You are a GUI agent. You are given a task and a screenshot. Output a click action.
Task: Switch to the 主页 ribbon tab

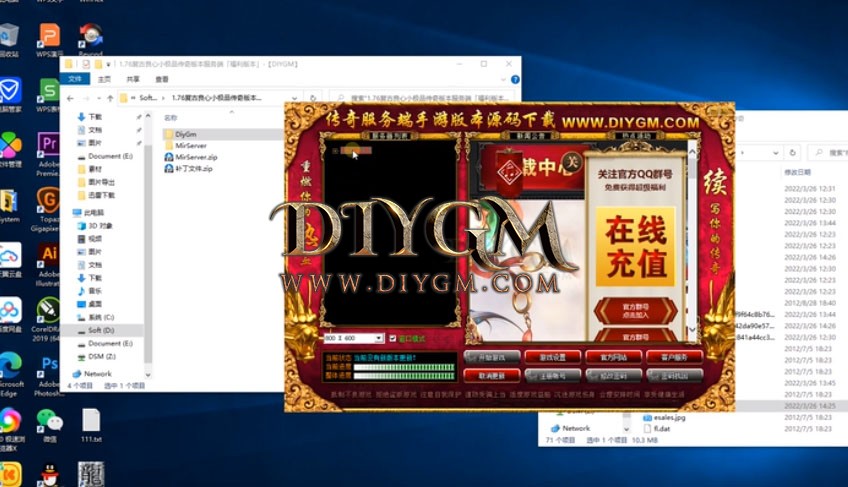click(x=104, y=79)
